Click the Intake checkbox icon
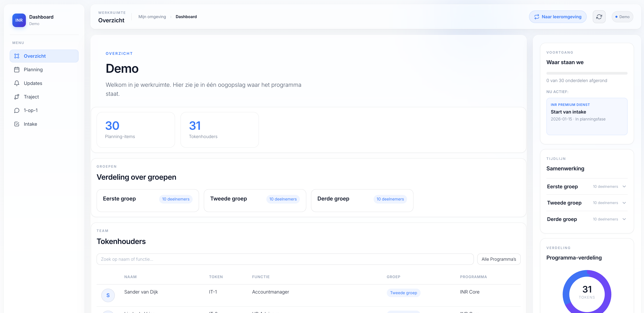 pyautogui.click(x=17, y=124)
